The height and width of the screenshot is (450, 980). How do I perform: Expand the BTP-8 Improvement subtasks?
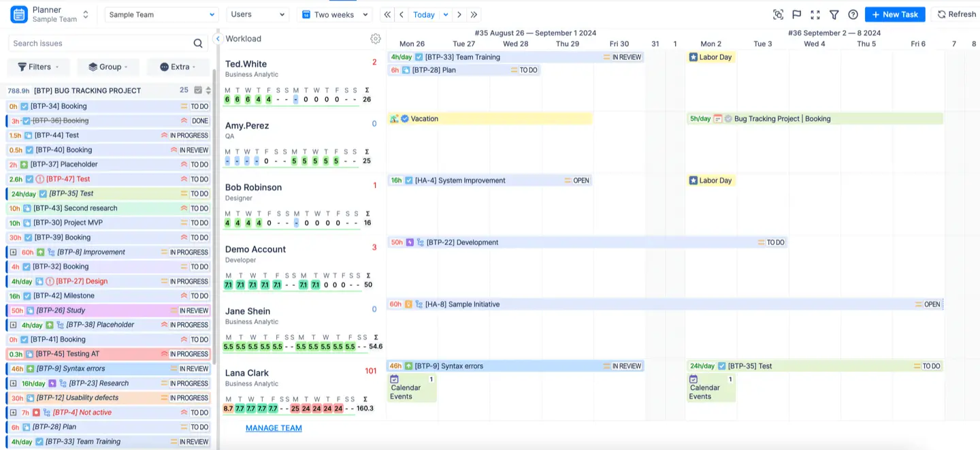click(13, 253)
